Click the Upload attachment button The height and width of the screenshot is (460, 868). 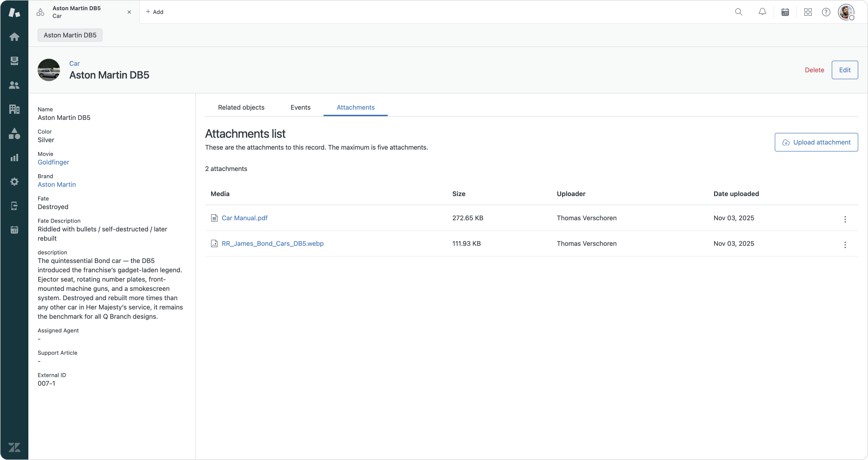816,142
